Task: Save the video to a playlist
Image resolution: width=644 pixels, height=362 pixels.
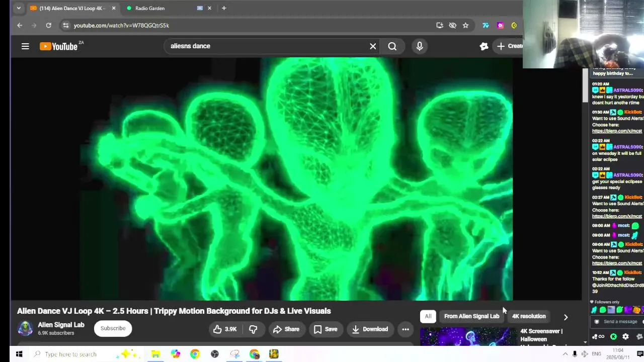Action: coord(326,329)
